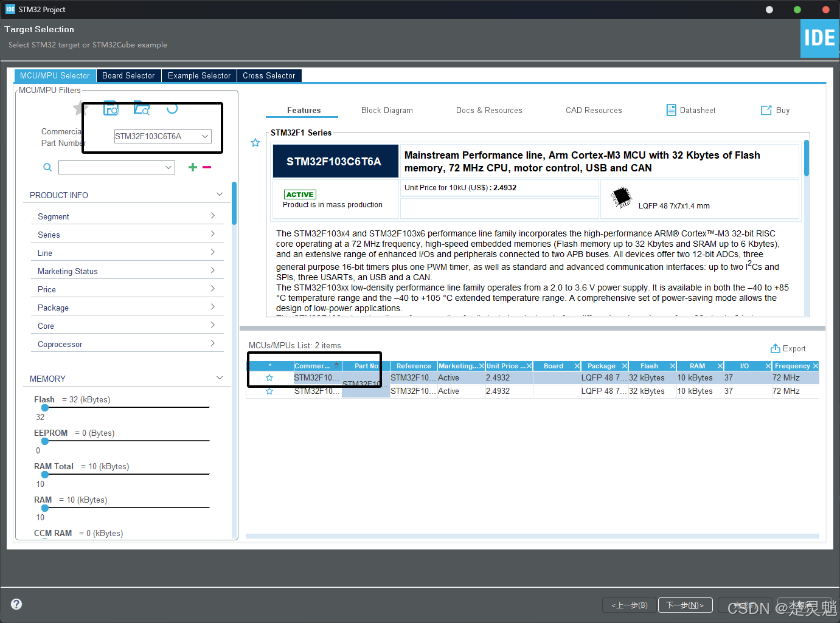
Task: Remove the Flash column with its X
Action: pyautogui.click(x=673, y=366)
